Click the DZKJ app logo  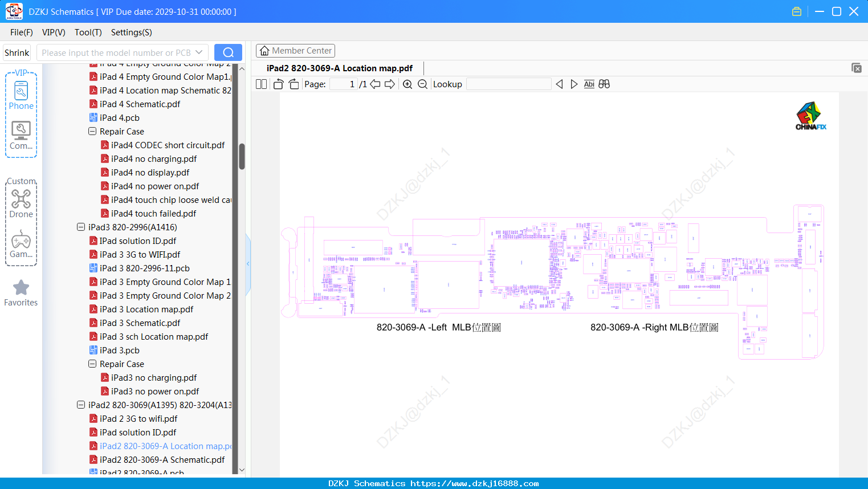pos(14,11)
